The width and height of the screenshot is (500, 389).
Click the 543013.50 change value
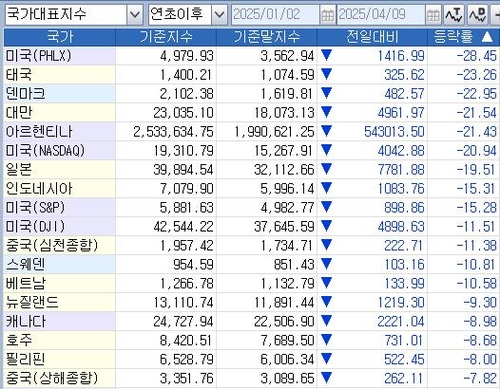pos(394,132)
